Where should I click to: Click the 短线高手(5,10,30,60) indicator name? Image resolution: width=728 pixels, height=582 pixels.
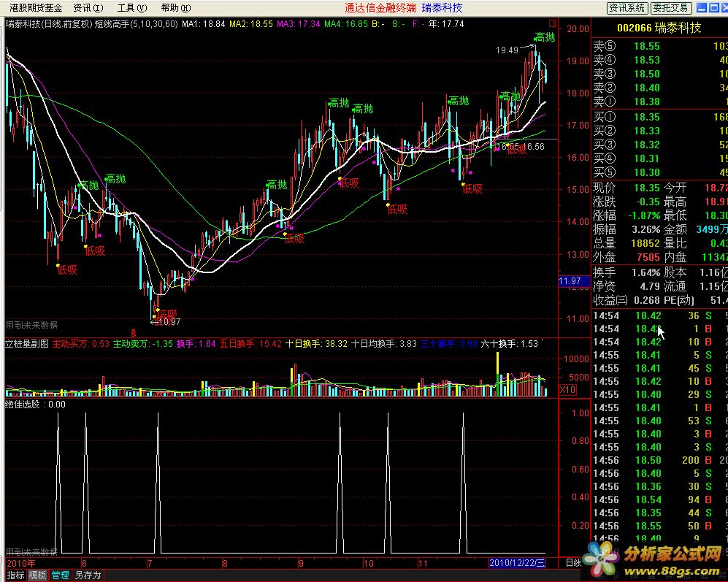click(137, 23)
